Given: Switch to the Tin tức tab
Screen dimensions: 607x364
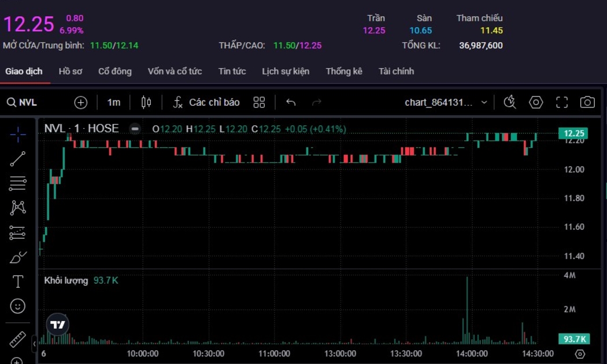Looking at the screenshot, I should 232,71.
